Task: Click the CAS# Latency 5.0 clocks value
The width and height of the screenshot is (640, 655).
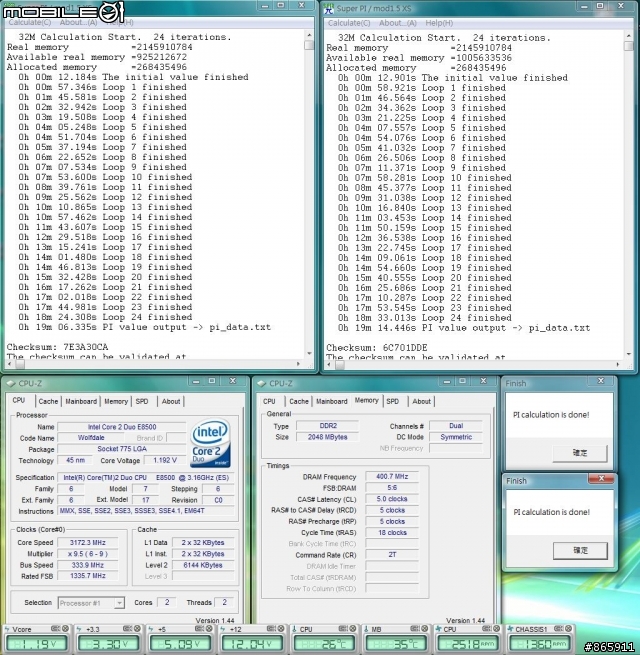Action: 392,499
